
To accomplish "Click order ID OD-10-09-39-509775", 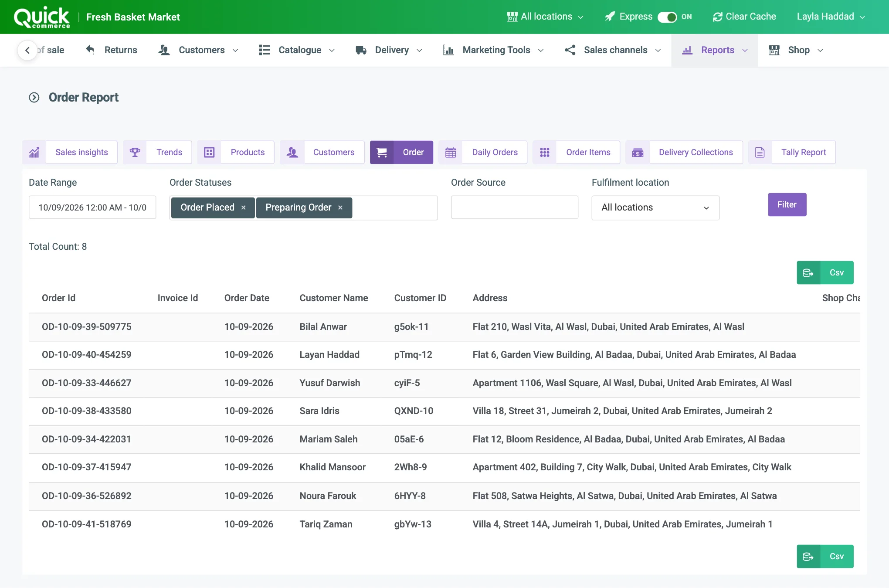I will tap(87, 327).
